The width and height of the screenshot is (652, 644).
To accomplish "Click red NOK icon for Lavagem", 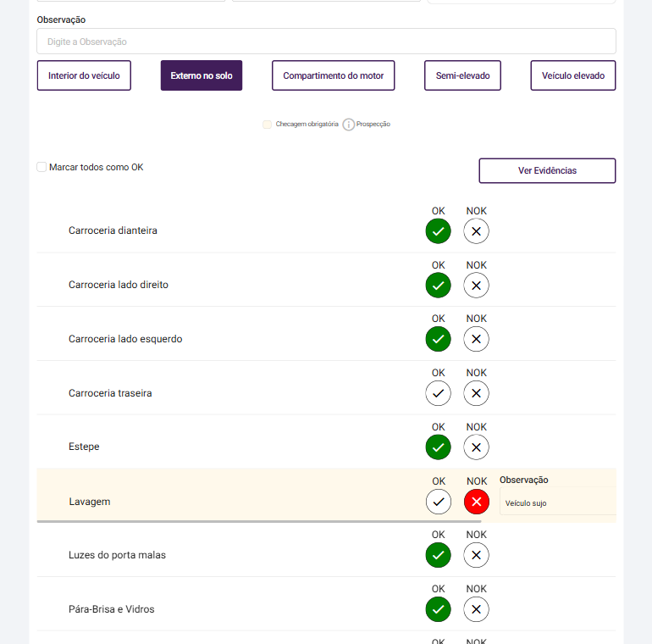I will pyautogui.click(x=476, y=502).
